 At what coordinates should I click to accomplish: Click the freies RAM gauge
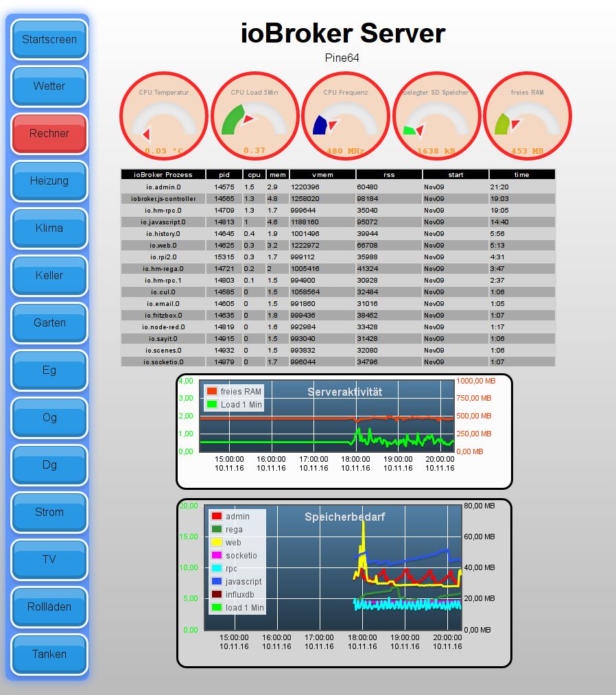click(527, 116)
